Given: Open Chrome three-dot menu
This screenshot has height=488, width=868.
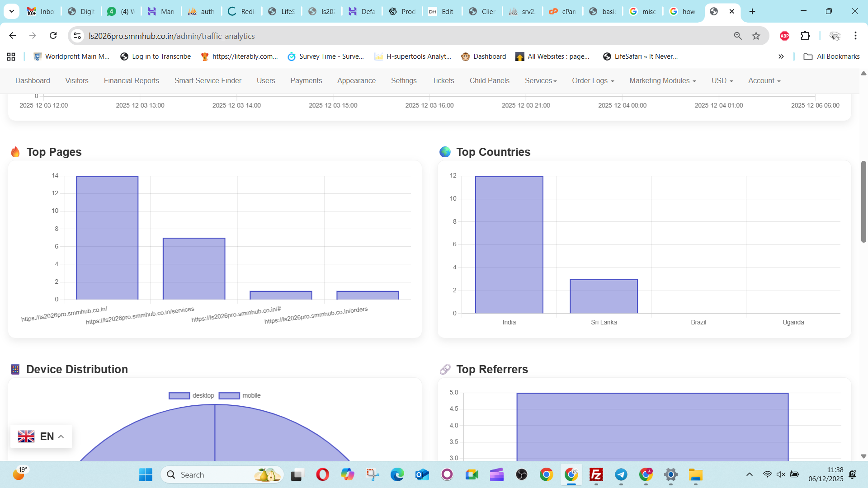Looking at the screenshot, I should [x=855, y=36].
